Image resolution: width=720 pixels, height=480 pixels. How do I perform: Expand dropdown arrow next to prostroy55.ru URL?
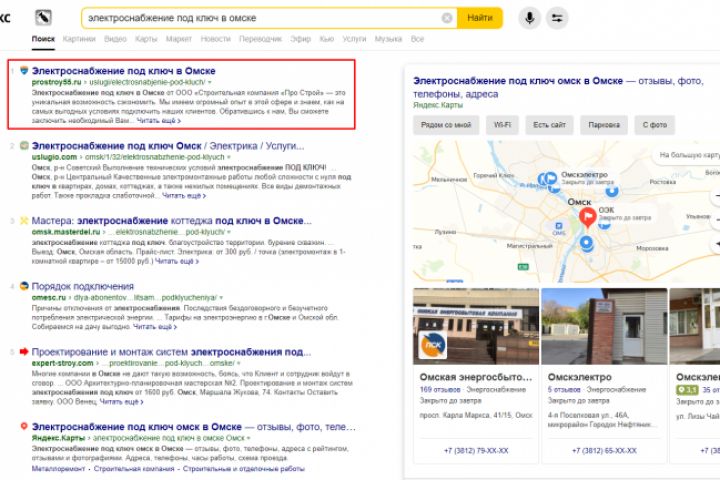(x=210, y=82)
